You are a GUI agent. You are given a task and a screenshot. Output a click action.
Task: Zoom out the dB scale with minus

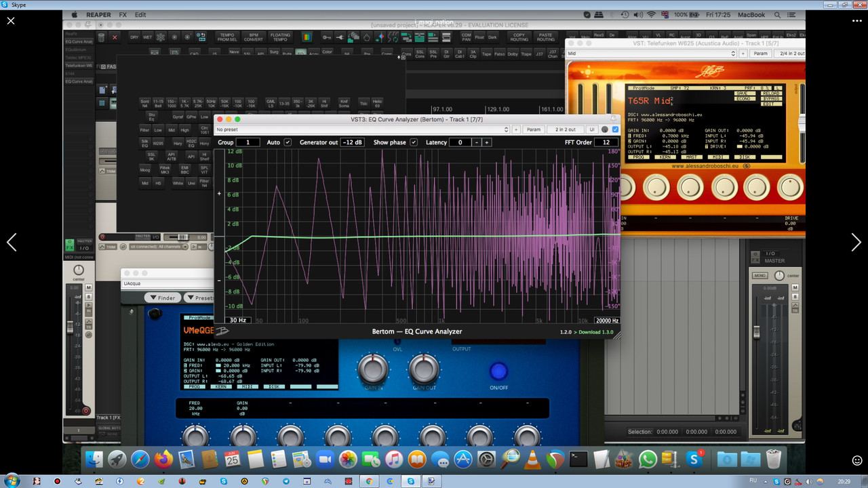point(219,280)
